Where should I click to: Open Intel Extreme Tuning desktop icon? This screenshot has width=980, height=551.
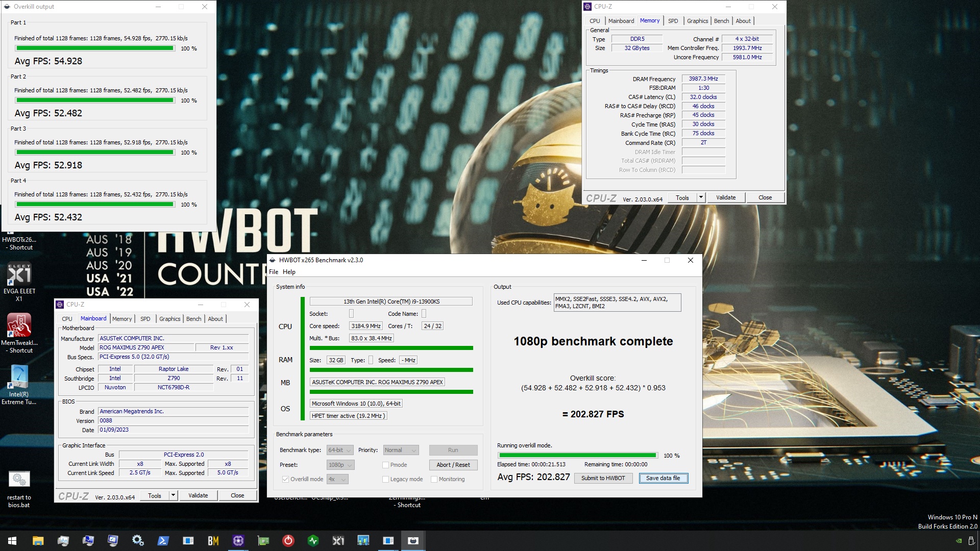(x=19, y=385)
